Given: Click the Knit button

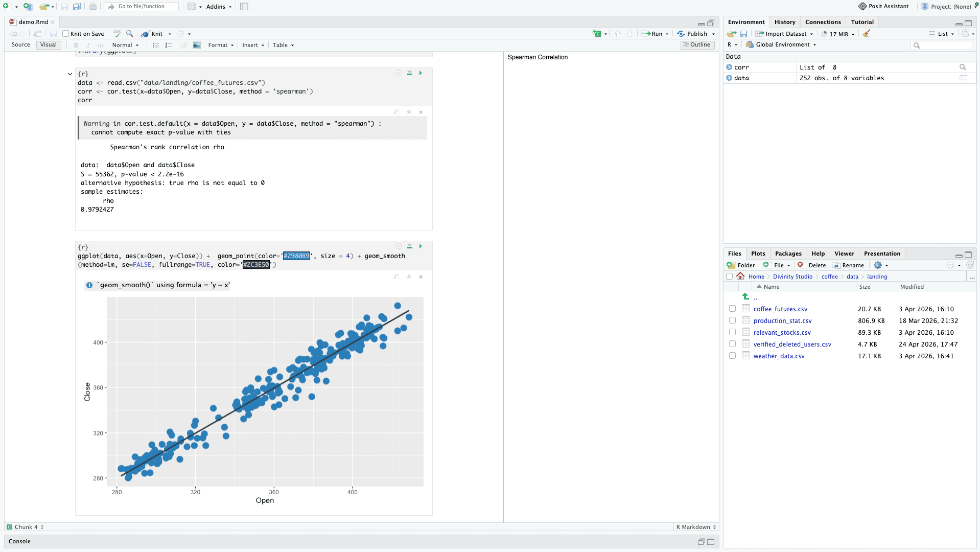Looking at the screenshot, I should tap(152, 34).
